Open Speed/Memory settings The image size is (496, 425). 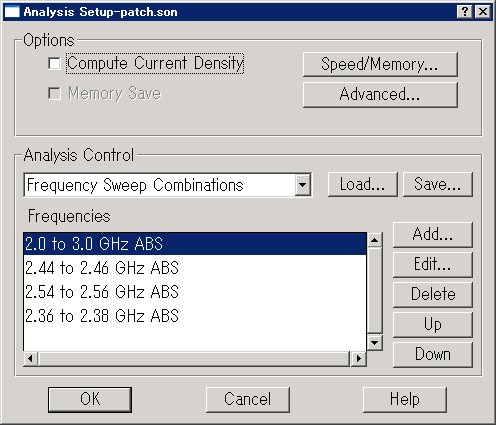coord(380,64)
